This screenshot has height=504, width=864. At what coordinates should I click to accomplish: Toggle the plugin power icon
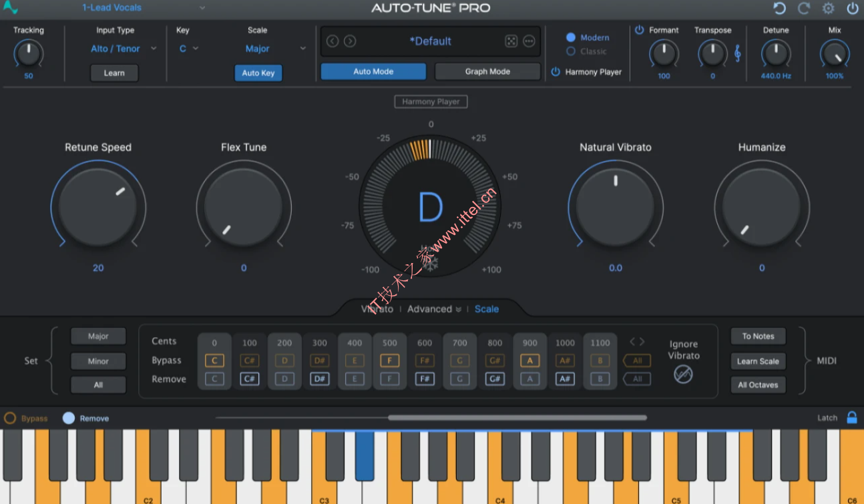tap(853, 8)
